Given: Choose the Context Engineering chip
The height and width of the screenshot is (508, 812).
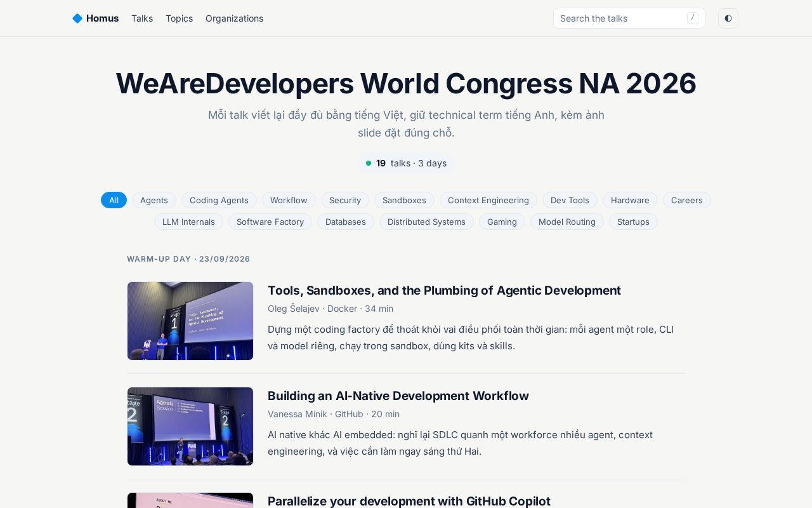Looking at the screenshot, I should tap(488, 200).
